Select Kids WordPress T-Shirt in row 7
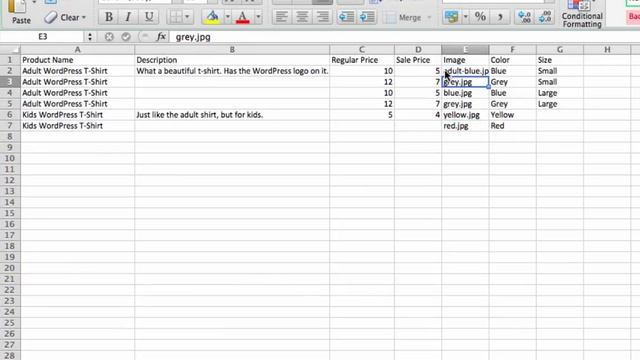The width and height of the screenshot is (640, 360). coord(78,126)
